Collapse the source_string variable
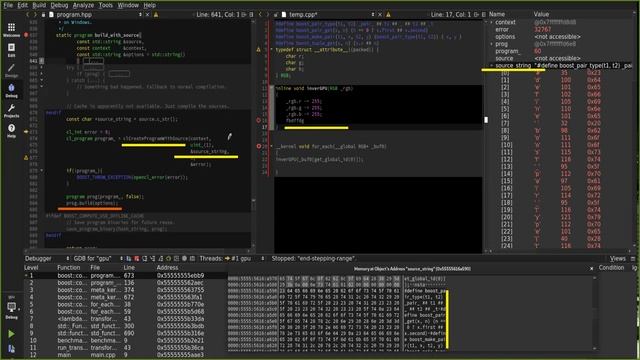 pyautogui.click(x=491, y=65)
